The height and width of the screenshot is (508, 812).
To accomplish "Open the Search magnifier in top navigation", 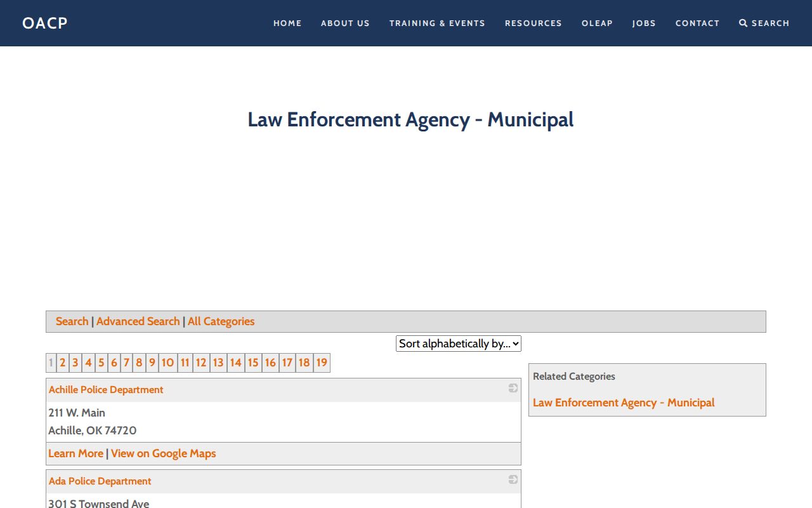I will tap(764, 23).
